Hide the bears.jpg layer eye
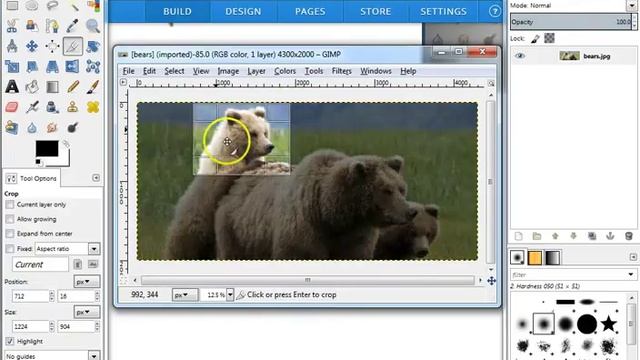The image size is (640, 360). [x=520, y=56]
